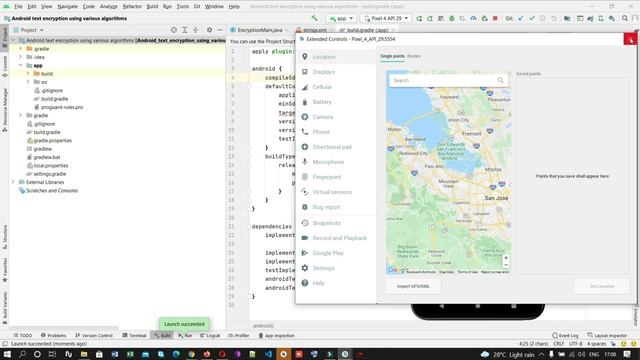
Task: Click the Project panel gear options icon
Action: coord(209,30)
